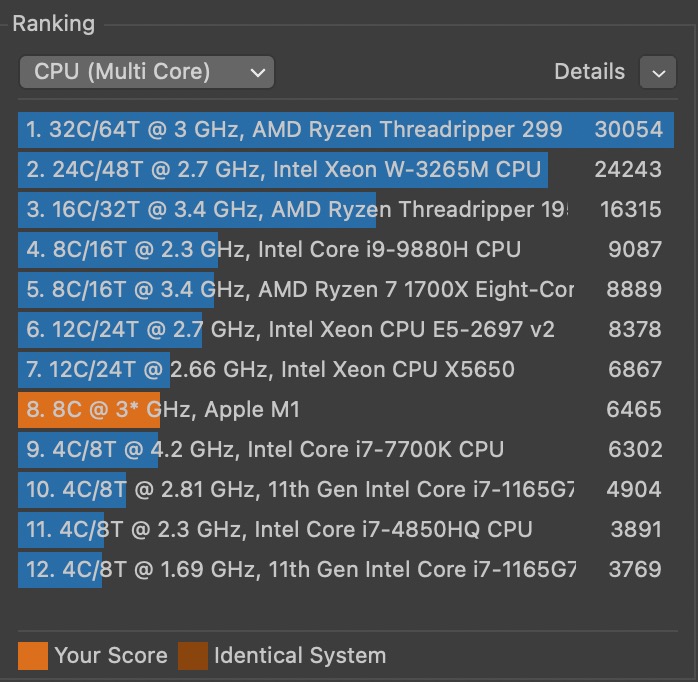Select the AMD Ryzen 7 1700X row
This screenshot has width=698, height=682.
pos(346,289)
